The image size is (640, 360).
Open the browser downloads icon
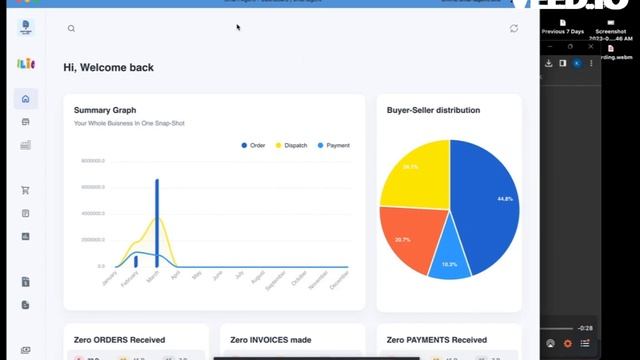point(549,63)
